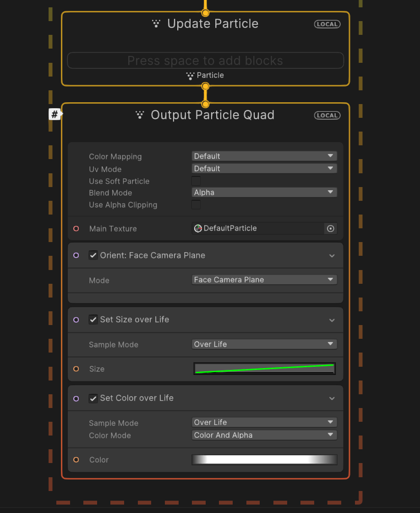
Task: Open the Color Mapping dropdown
Action: coord(264,156)
